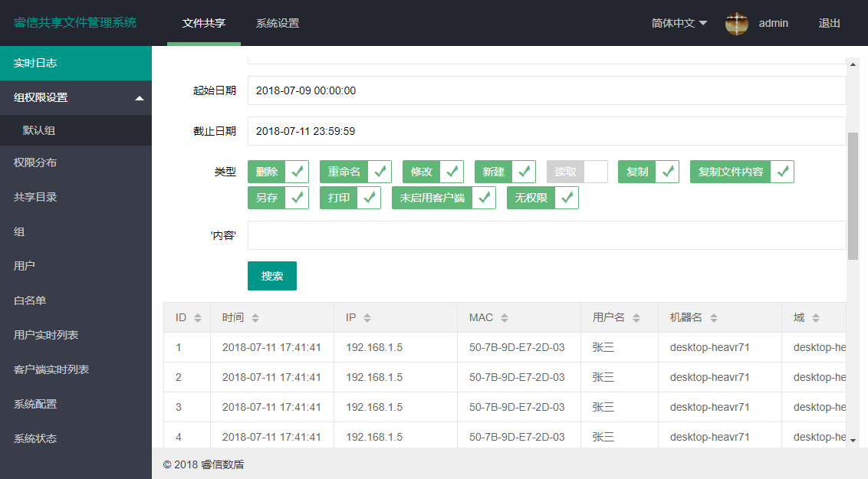Image resolution: width=868 pixels, height=479 pixels.
Task: Open the admin avatar picture
Action: click(736, 23)
